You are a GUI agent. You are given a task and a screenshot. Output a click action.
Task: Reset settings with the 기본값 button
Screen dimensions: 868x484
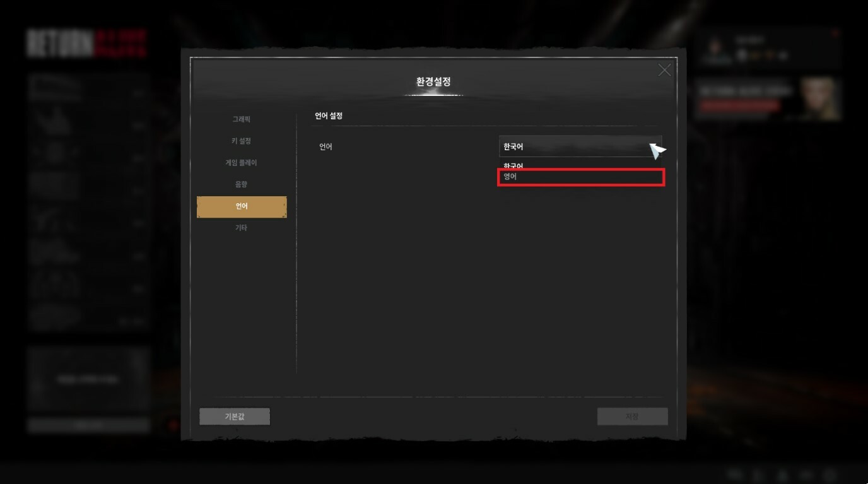click(235, 416)
